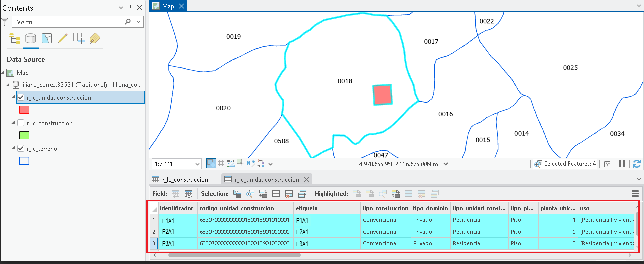Click Add Field icon in table

point(176,194)
